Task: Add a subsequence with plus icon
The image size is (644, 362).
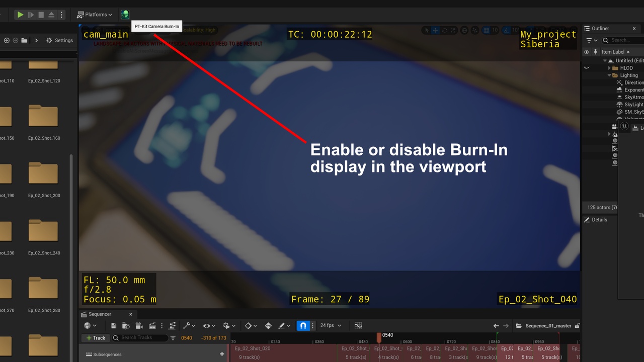Action: point(222,354)
